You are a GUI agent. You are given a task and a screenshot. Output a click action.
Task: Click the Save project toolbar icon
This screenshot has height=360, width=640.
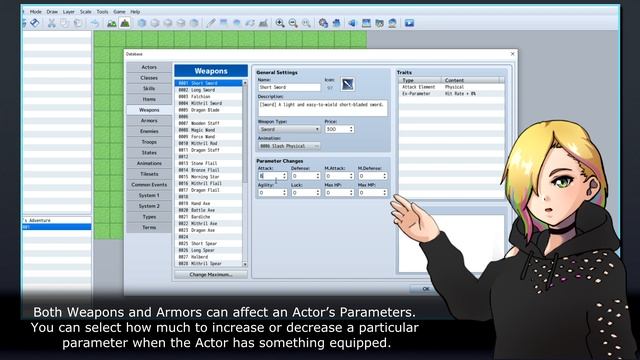tap(35, 23)
